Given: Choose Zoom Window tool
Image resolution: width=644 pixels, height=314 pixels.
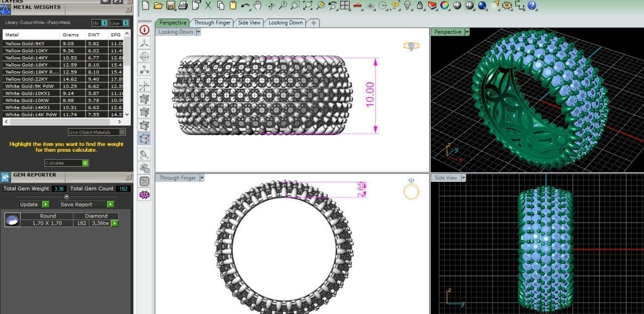Looking at the screenshot, I should [x=295, y=6].
